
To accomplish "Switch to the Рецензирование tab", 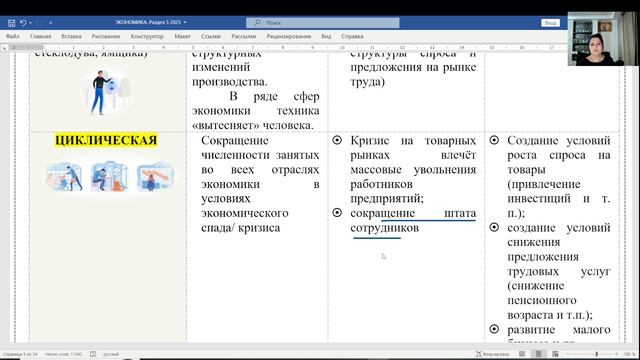I will [289, 36].
